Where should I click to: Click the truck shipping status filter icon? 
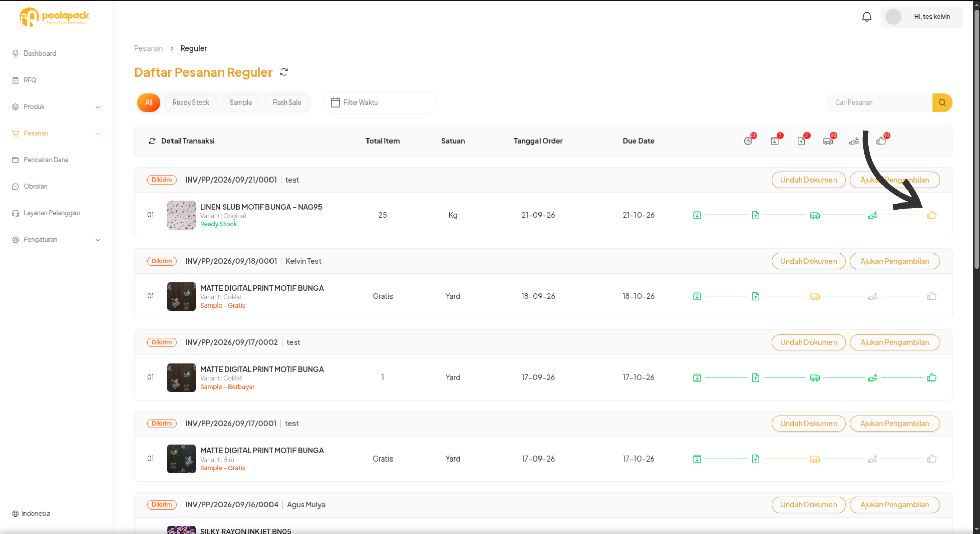(828, 141)
